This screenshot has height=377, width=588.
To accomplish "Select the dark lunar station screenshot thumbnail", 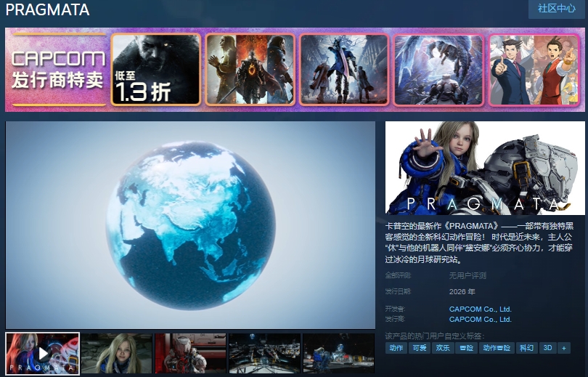I will point(264,353).
